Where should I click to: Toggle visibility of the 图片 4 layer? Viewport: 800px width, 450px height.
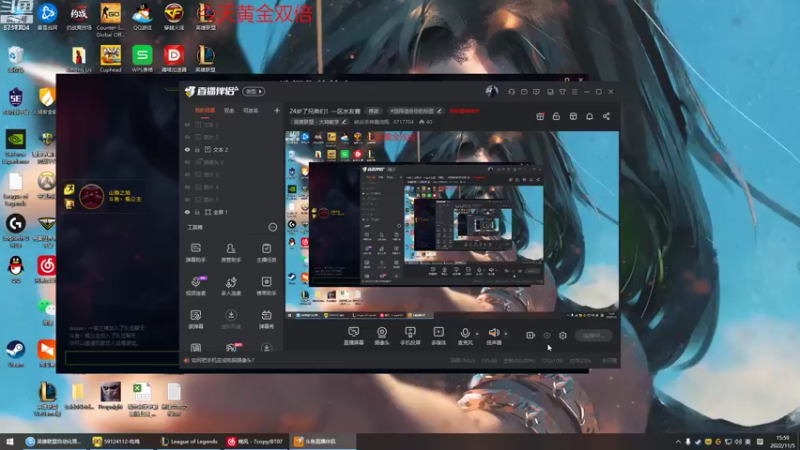click(x=187, y=187)
